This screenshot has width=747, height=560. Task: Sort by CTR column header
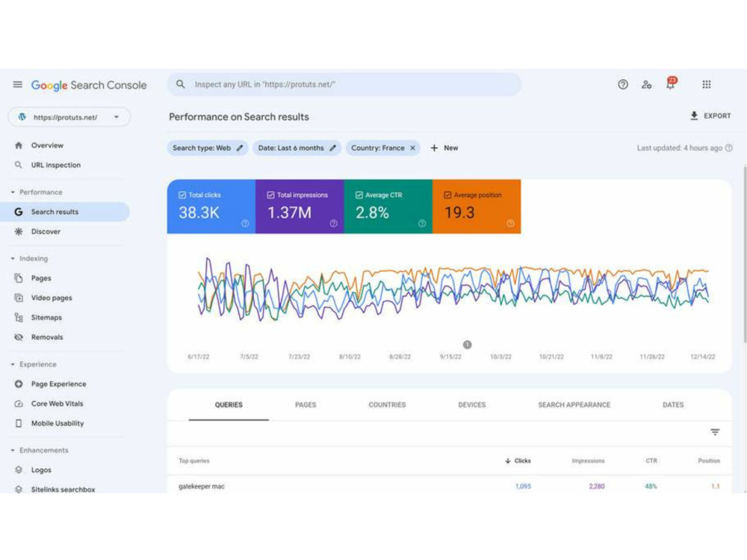[x=651, y=461]
